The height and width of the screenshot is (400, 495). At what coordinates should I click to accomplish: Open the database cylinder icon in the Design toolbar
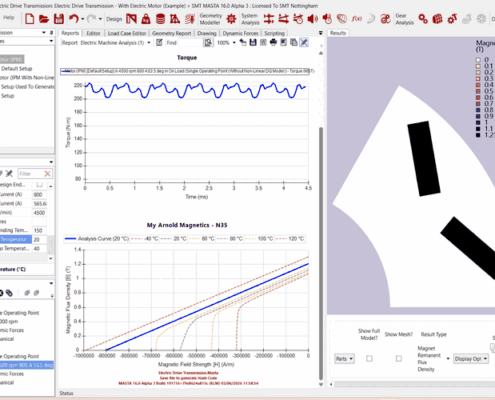(x=160, y=19)
